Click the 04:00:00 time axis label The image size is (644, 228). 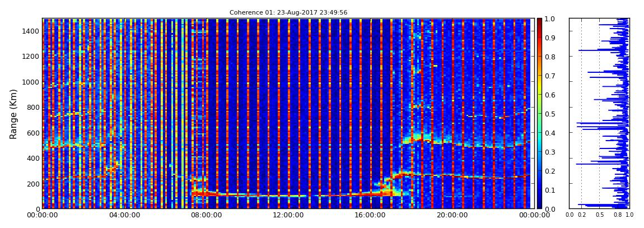pyautogui.click(x=124, y=215)
